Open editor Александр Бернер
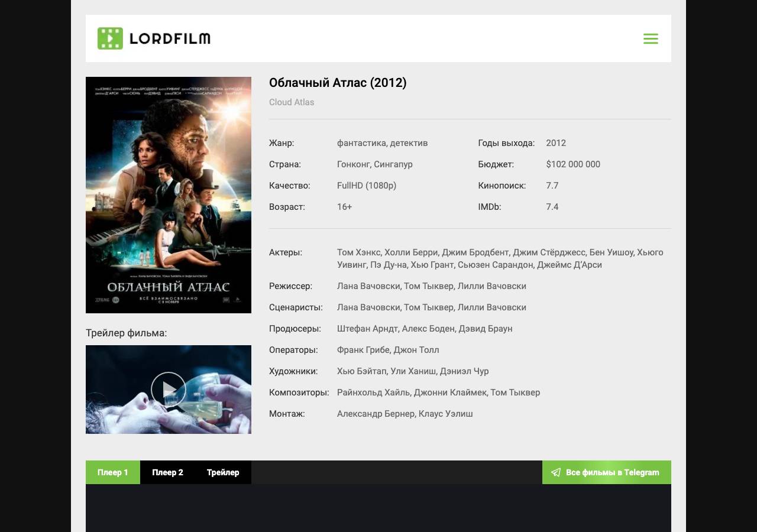This screenshot has width=757, height=532. [376, 414]
